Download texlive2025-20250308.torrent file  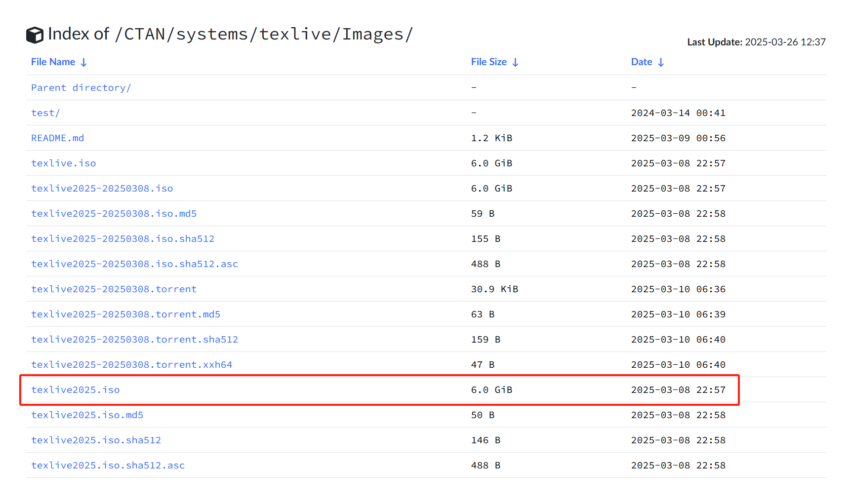point(114,289)
